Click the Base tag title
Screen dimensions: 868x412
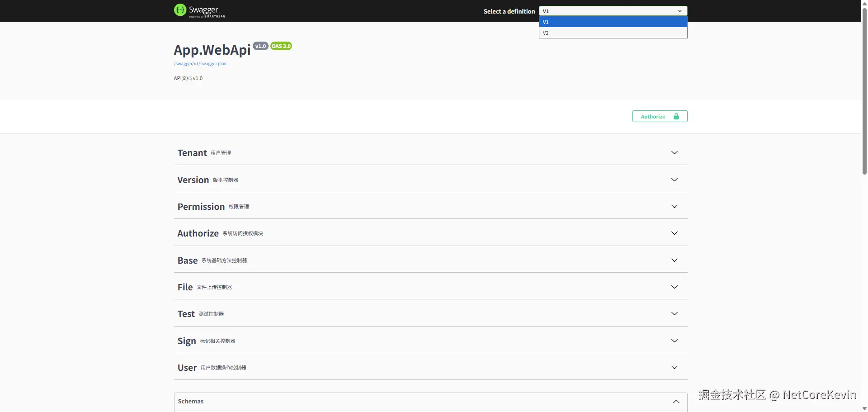188,260
